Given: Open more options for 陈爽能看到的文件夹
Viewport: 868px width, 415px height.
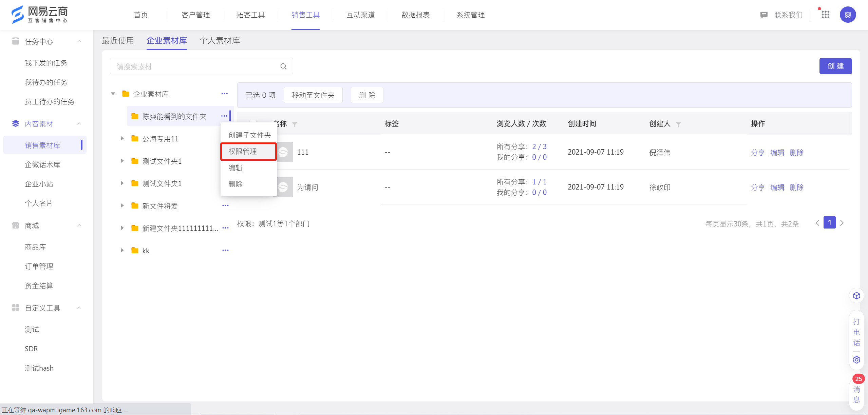Looking at the screenshot, I should click(224, 116).
